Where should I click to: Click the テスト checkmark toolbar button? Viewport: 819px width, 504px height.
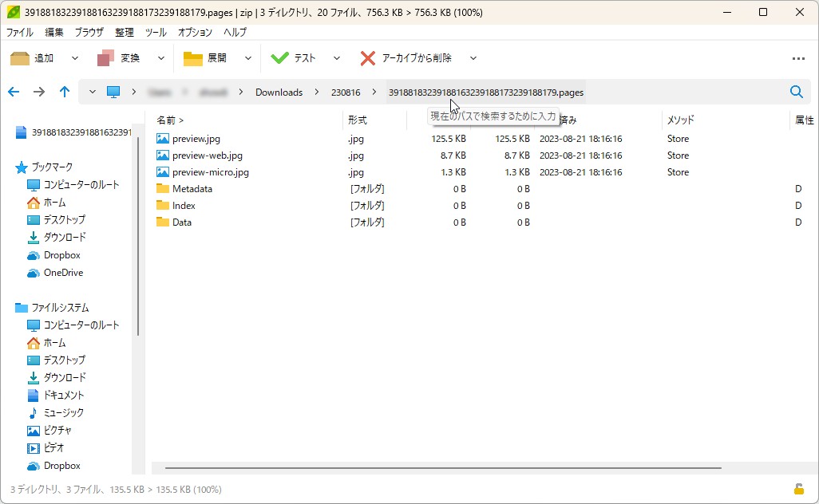(x=294, y=58)
